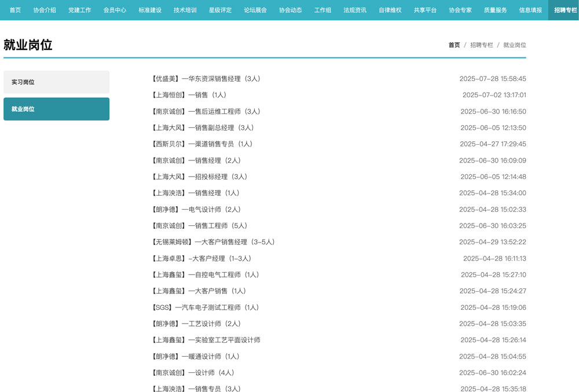Open the 招聘专栏 navigation tab

[x=565, y=10]
